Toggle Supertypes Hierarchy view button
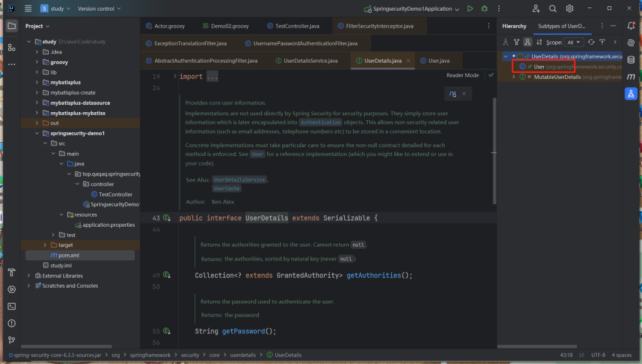 [x=517, y=42]
